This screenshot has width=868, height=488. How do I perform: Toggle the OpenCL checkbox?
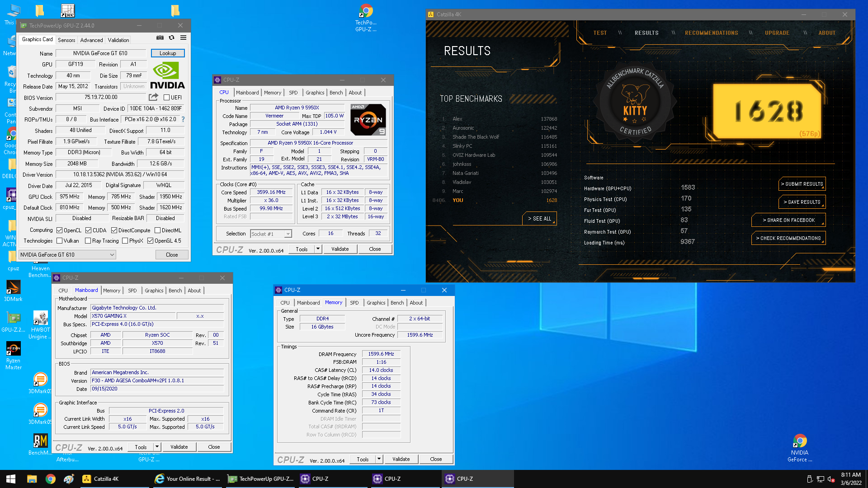59,230
